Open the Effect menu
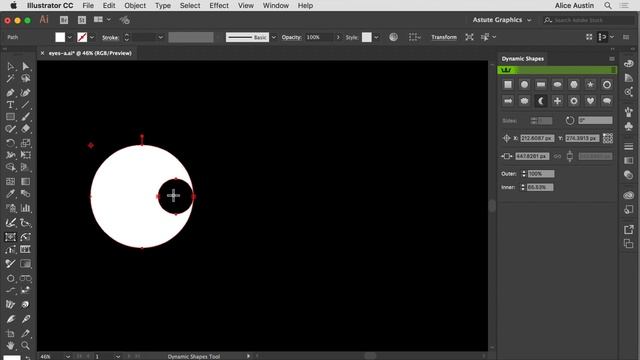 (219, 5)
